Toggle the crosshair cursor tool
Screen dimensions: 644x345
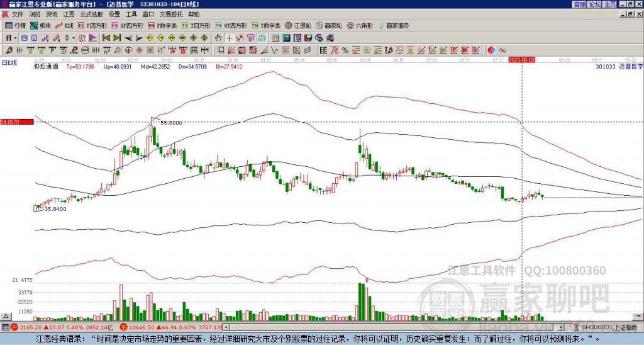click(229, 38)
